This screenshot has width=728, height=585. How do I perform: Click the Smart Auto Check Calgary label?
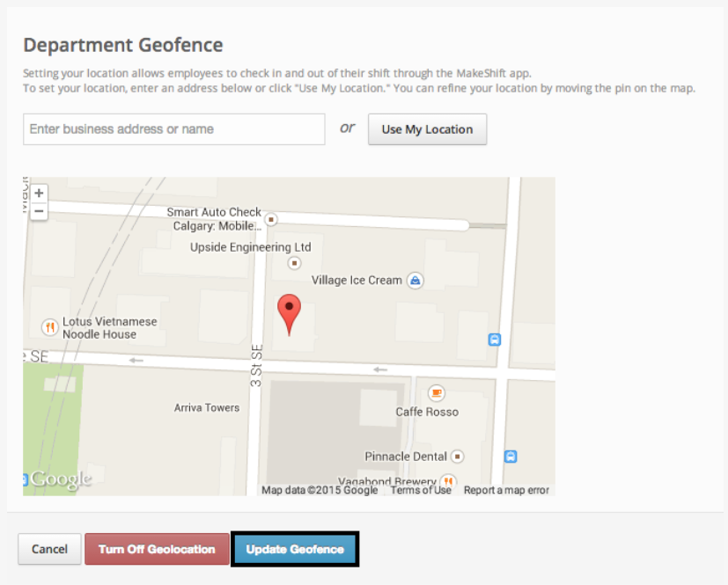tap(214, 219)
